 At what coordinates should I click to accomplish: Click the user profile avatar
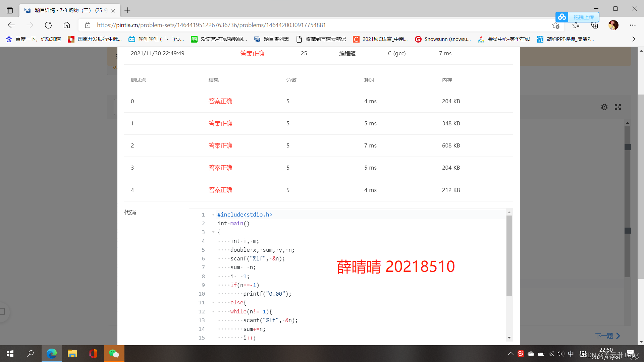pyautogui.click(x=613, y=25)
